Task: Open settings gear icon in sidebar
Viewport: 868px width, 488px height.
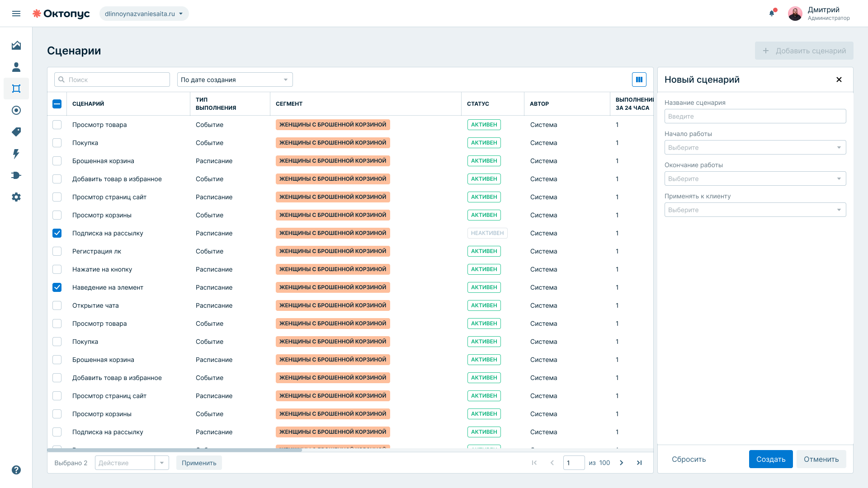Action: click(16, 197)
